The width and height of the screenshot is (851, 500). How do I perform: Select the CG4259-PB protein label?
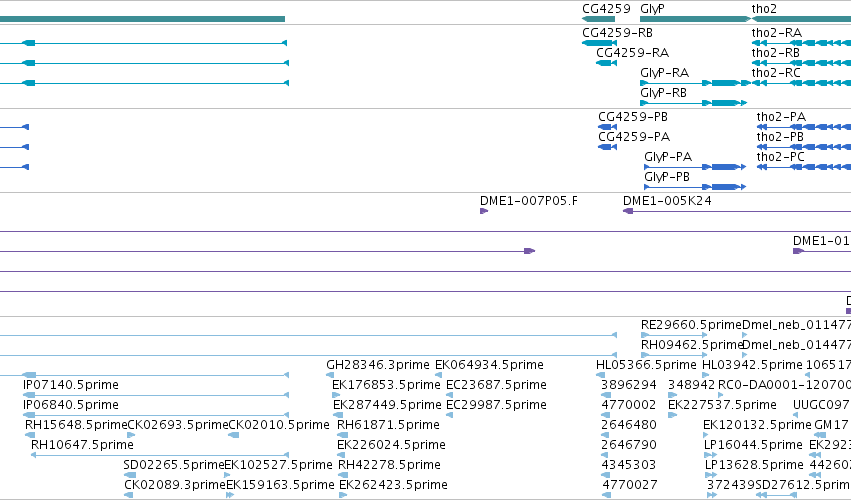pos(633,117)
